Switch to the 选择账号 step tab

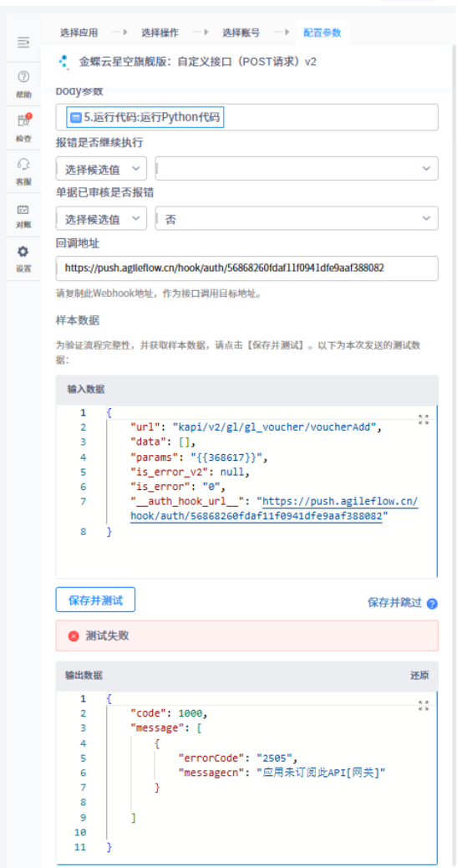point(241,33)
